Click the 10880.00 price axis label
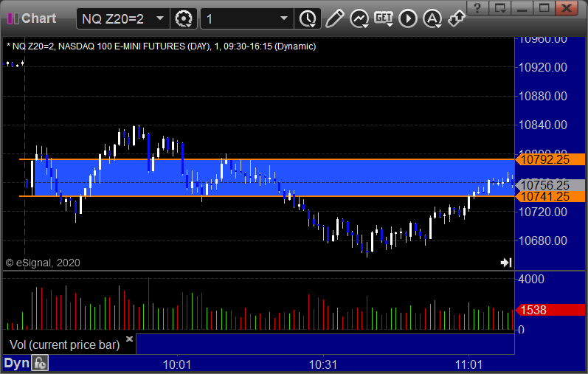588x374 pixels. point(542,96)
